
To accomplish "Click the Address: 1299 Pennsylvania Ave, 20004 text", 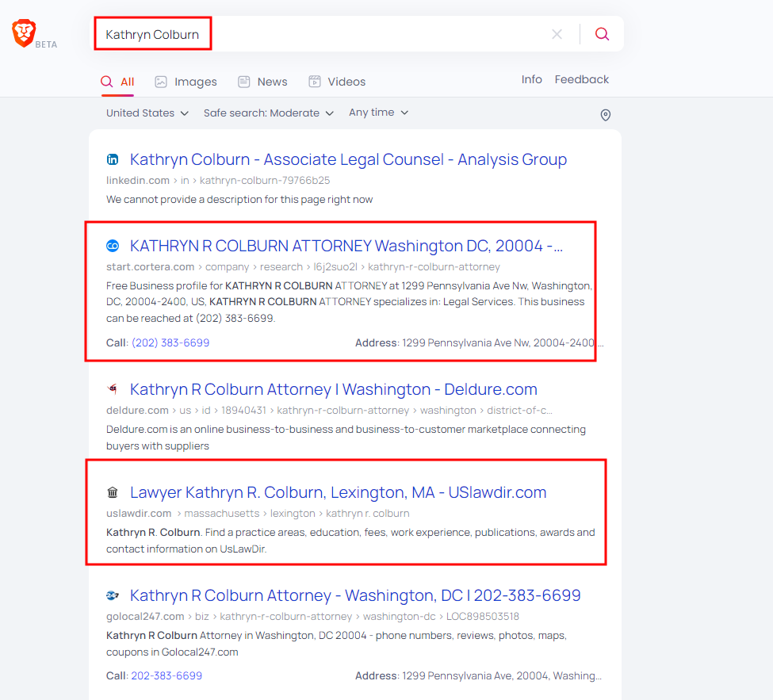I will [x=478, y=676].
